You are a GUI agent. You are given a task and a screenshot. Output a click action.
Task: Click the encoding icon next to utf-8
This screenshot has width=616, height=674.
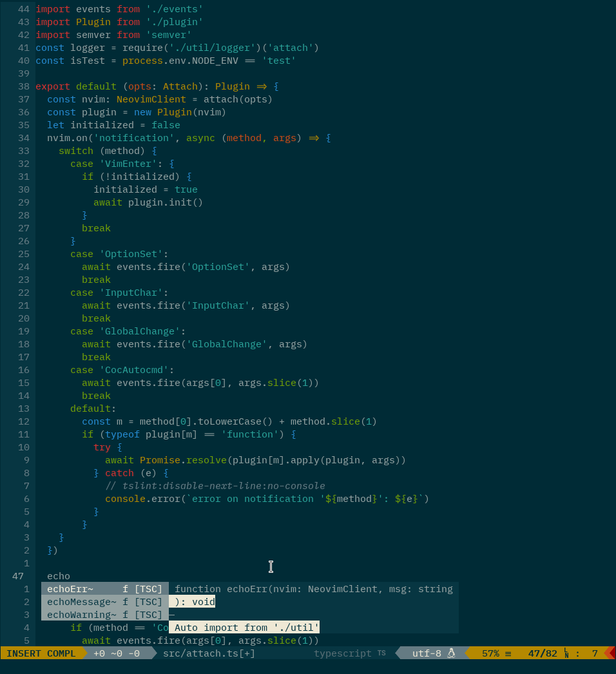(452, 653)
